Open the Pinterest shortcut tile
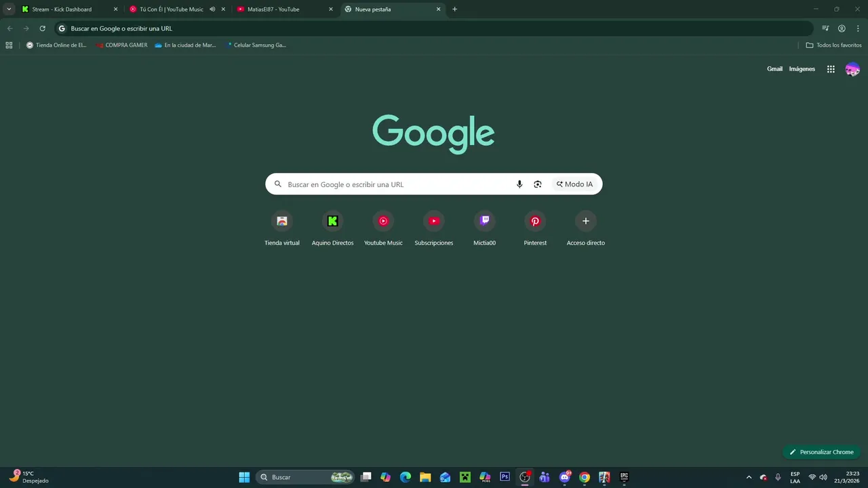The image size is (868, 488). tap(535, 228)
